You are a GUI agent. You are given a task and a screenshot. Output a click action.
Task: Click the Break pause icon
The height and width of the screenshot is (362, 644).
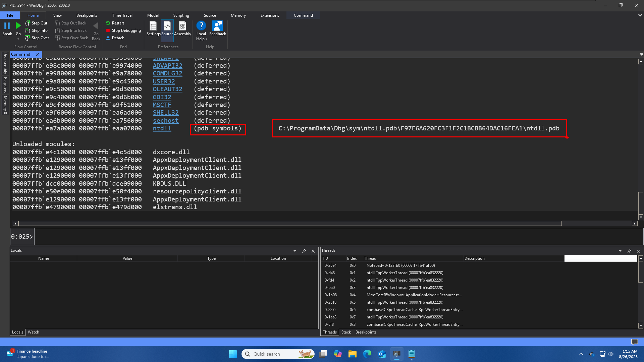coord(7,26)
